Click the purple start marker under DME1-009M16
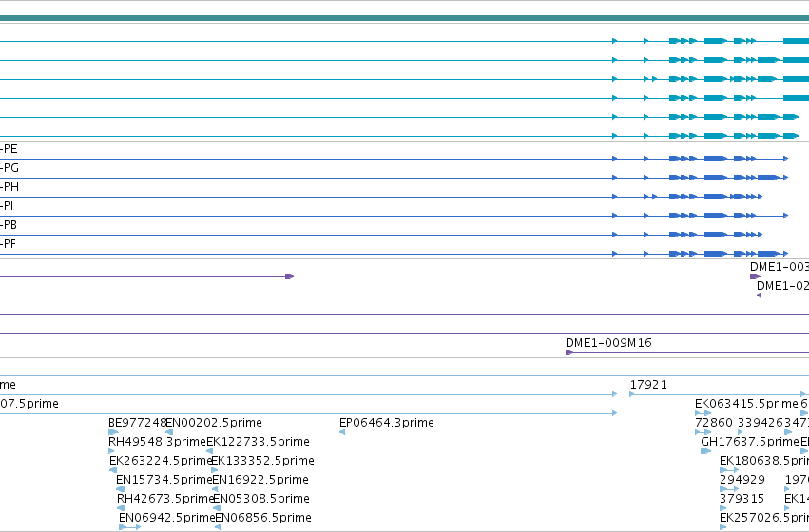809x532 pixels. [569, 352]
